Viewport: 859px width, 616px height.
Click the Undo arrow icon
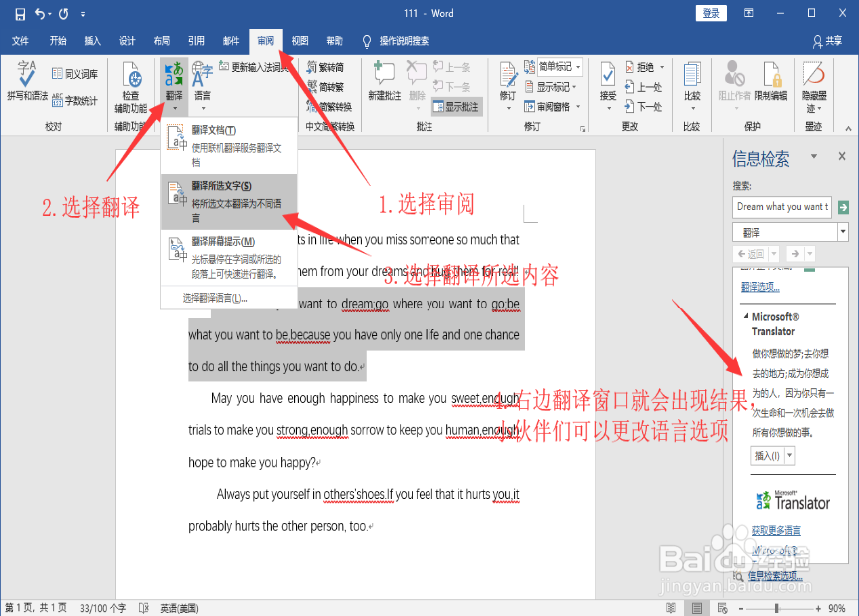(39, 14)
